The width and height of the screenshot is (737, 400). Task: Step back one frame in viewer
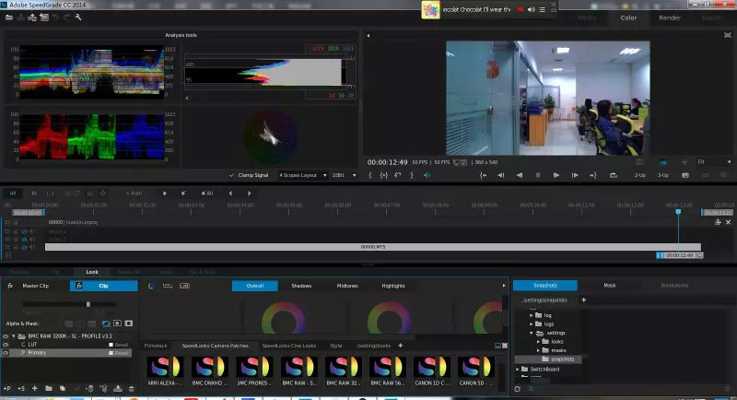(x=519, y=175)
